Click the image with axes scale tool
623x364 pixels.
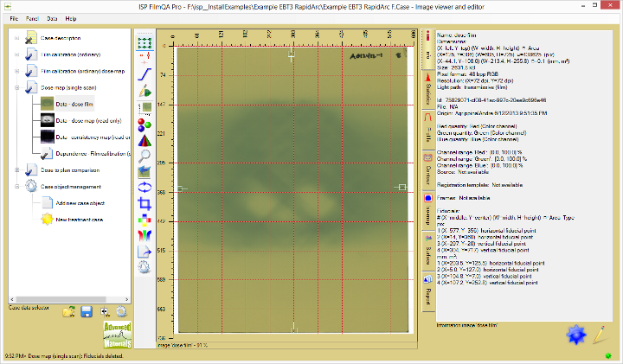[x=145, y=107]
